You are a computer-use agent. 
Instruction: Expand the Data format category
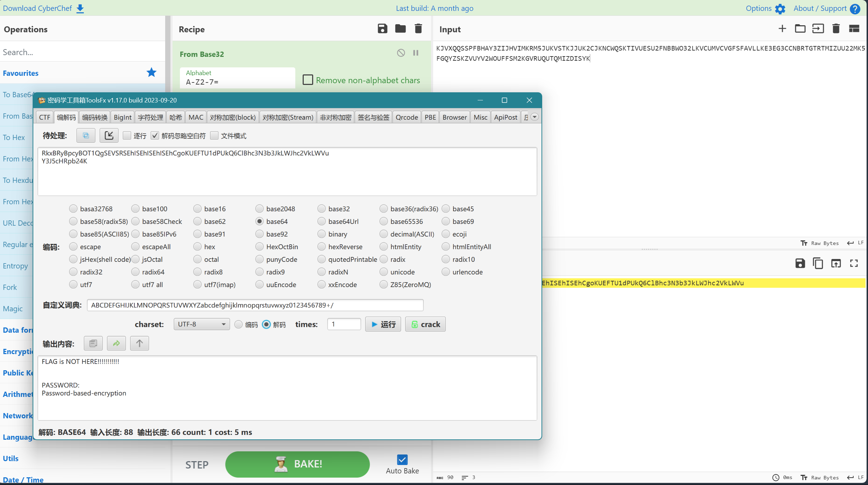(x=18, y=330)
